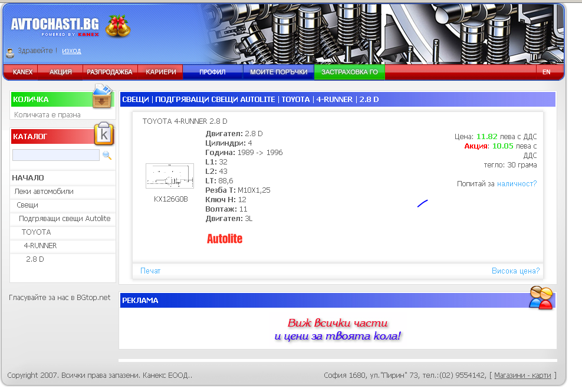Click the catalog K book icon

(x=104, y=134)
